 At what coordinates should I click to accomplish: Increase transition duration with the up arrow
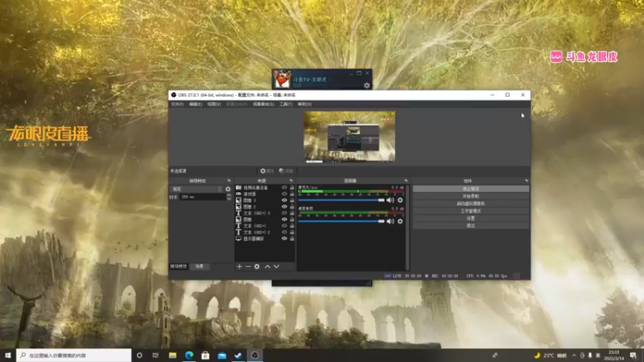click(x=229, y=195)
